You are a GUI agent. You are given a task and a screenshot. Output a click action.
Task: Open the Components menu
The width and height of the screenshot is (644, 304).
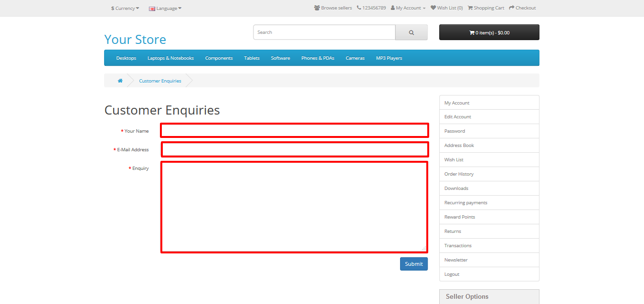[x=219, y=58]
